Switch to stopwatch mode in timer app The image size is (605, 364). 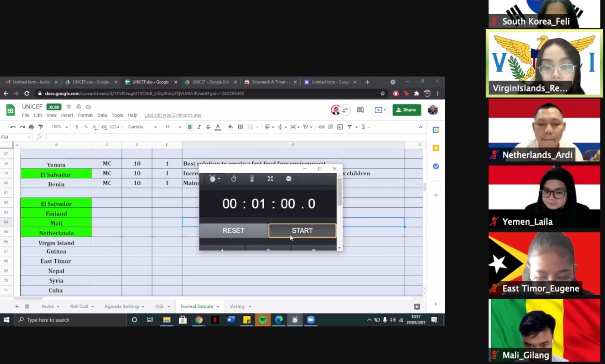click(x=233, y=179)
